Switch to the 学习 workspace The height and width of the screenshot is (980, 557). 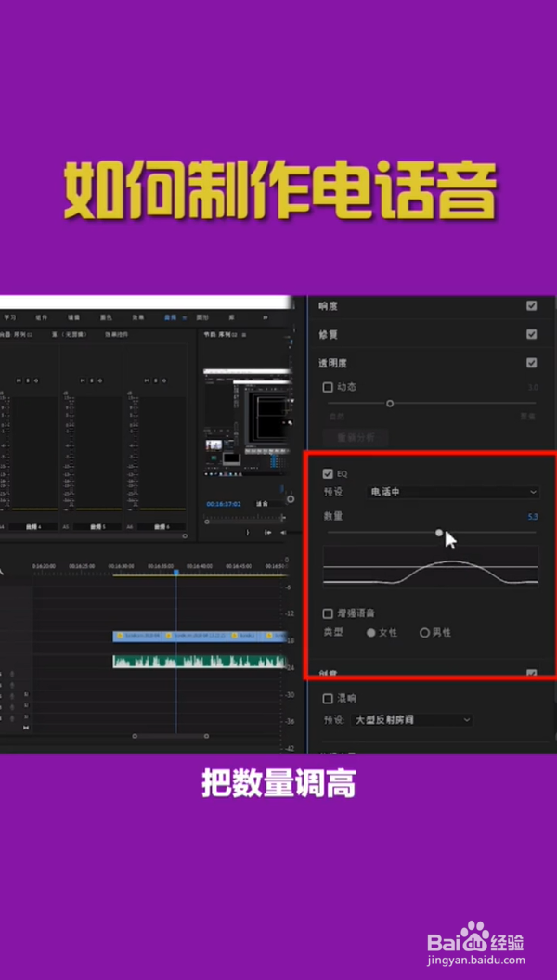pyautogui.click(x=9, y=317)
